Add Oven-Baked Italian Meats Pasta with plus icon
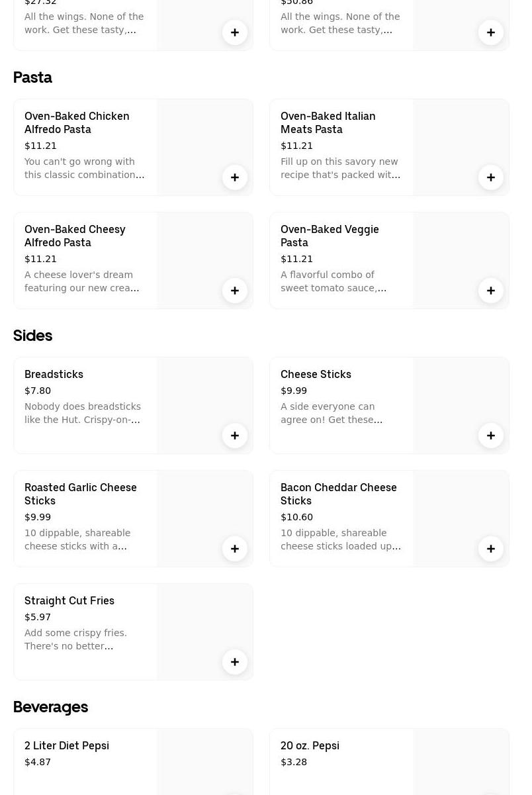 tap(491, 177)
